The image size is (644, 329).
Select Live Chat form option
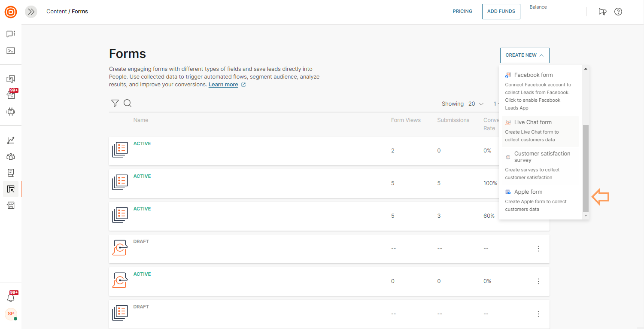(x=533, y=122)
